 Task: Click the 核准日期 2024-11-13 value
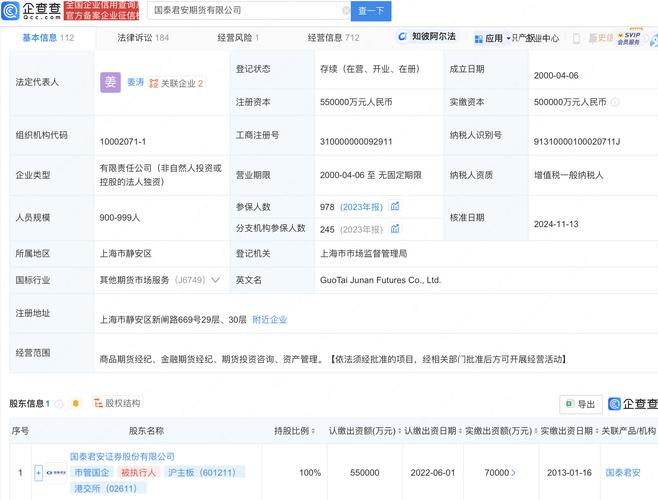556,224
